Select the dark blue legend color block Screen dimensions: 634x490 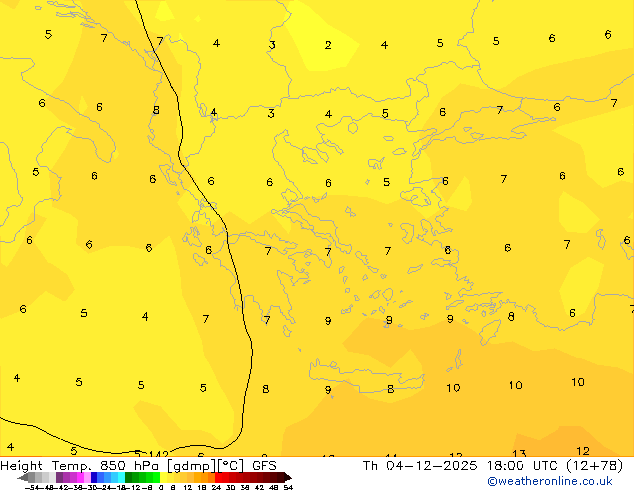click(94, 477)
